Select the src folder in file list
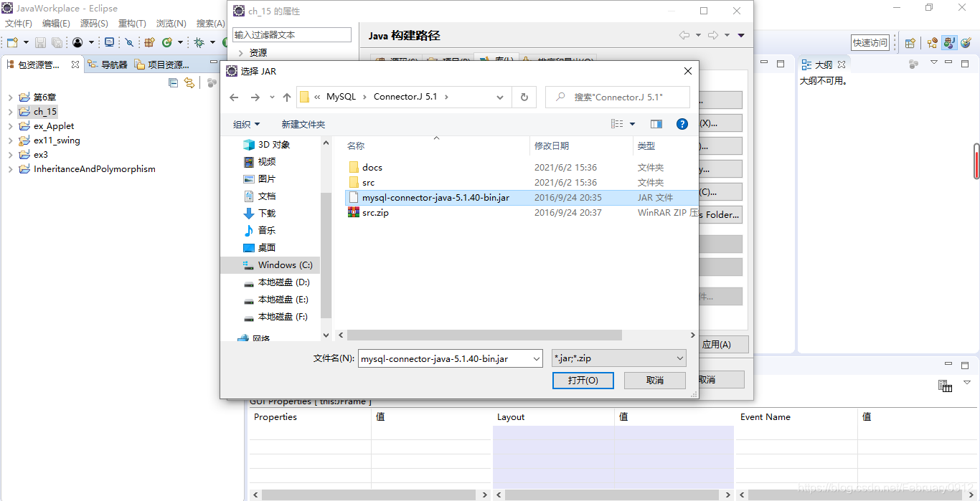The width and height of the screenshot is (980, 501). point(521,182)
